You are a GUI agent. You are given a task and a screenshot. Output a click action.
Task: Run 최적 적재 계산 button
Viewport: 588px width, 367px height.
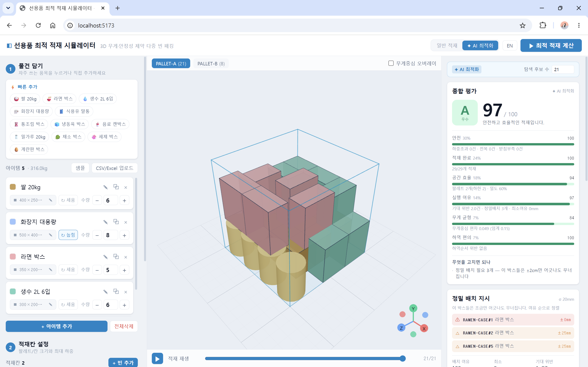click(551, 46)
